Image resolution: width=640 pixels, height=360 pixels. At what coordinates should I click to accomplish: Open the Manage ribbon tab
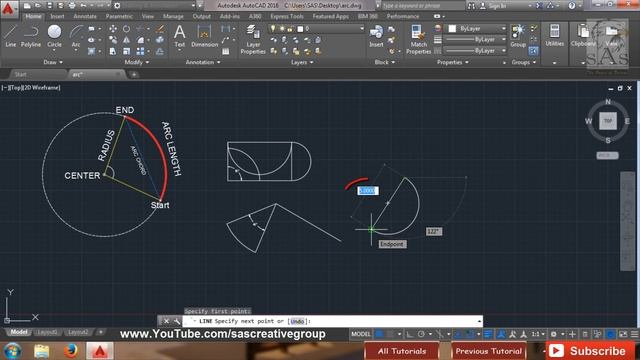click(x=173, y=16)
